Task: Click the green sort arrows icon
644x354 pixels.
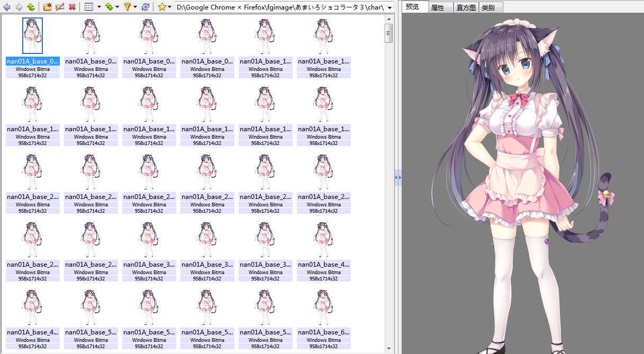Action: pos(109,7)
